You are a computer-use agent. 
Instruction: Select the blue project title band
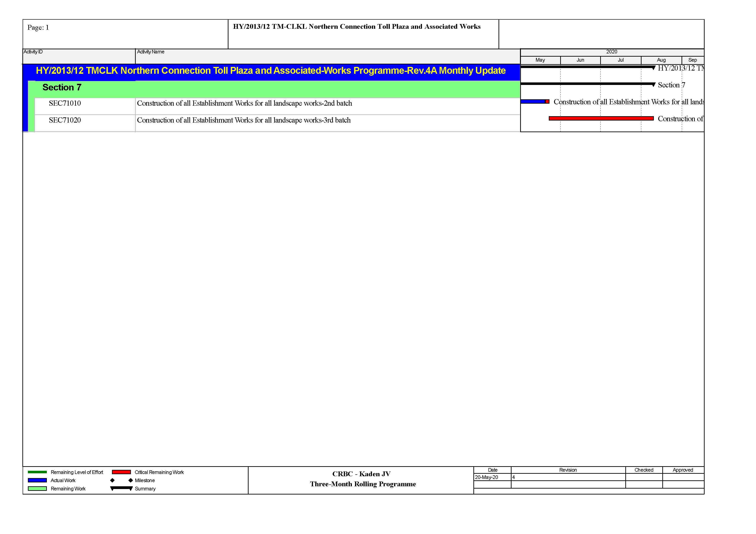pos(271,71)
